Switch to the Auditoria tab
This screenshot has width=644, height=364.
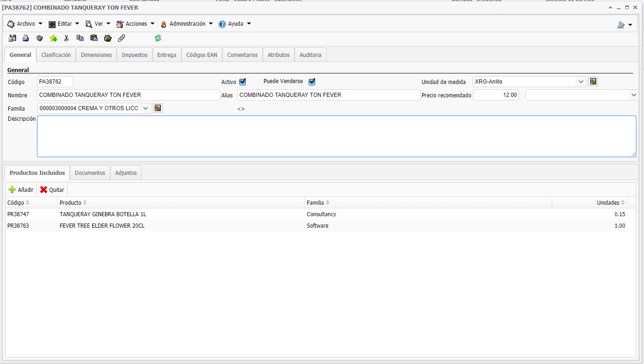click(311, 55)
